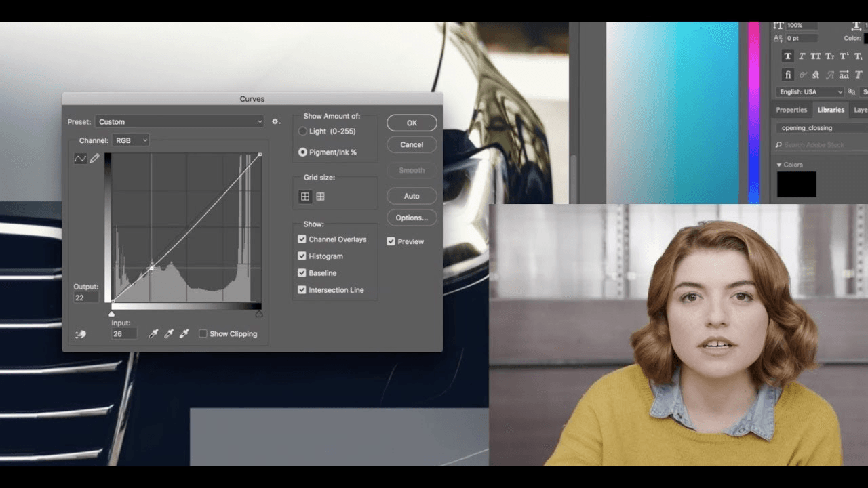Screen dimensions: 868x488
Task: Select the bottom-left endpoint of the curve
Action: pos(113,301)
